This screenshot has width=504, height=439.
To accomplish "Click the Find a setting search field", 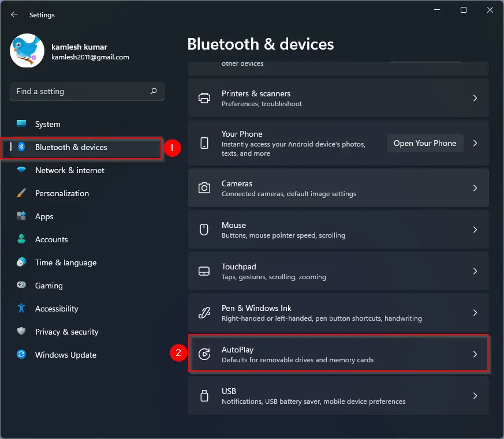I will (87, 91).
